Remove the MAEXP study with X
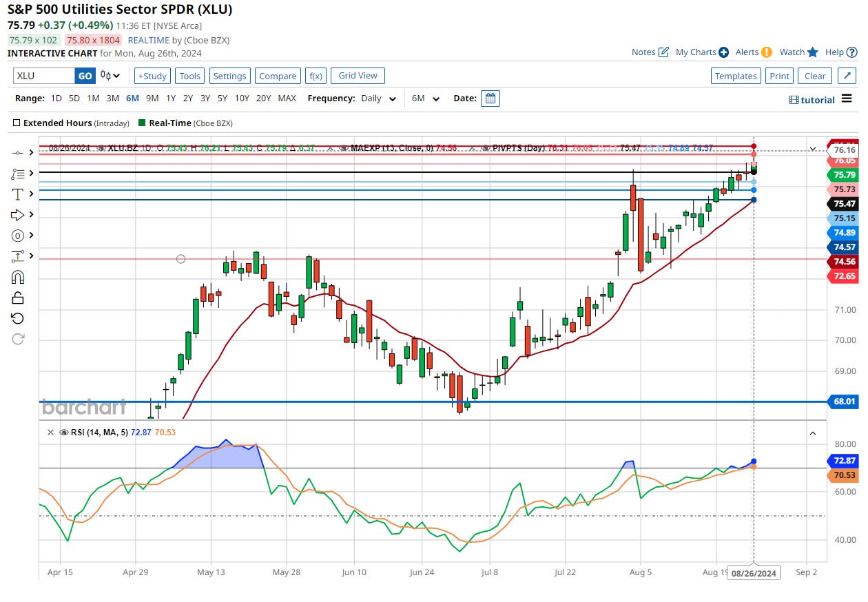The width and height of the screenshot is (868, 602). [330, 147]
